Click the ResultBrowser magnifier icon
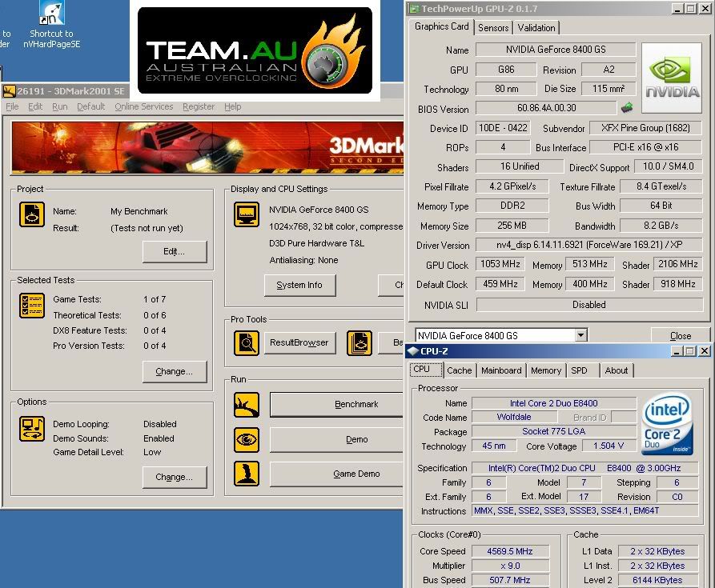The image size is (715, 588). coord(247,343)
